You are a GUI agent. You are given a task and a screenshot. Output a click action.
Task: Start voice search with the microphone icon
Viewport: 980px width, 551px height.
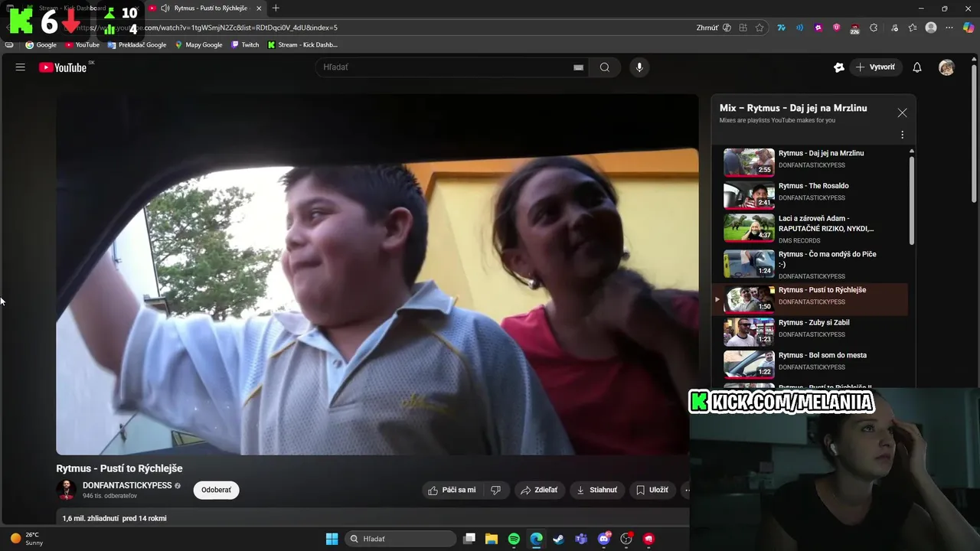(639, 67)
